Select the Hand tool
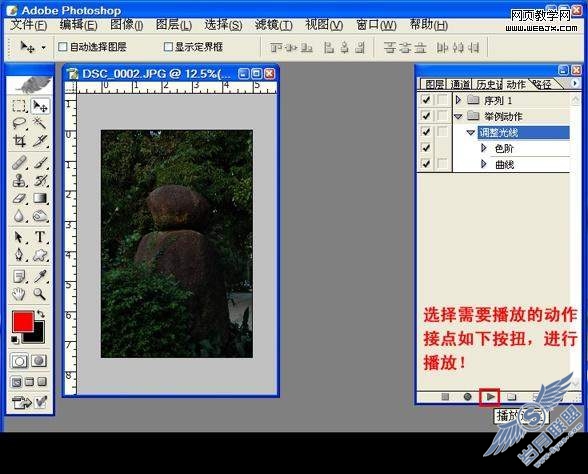Screen dimensions: 588x474 19,294
